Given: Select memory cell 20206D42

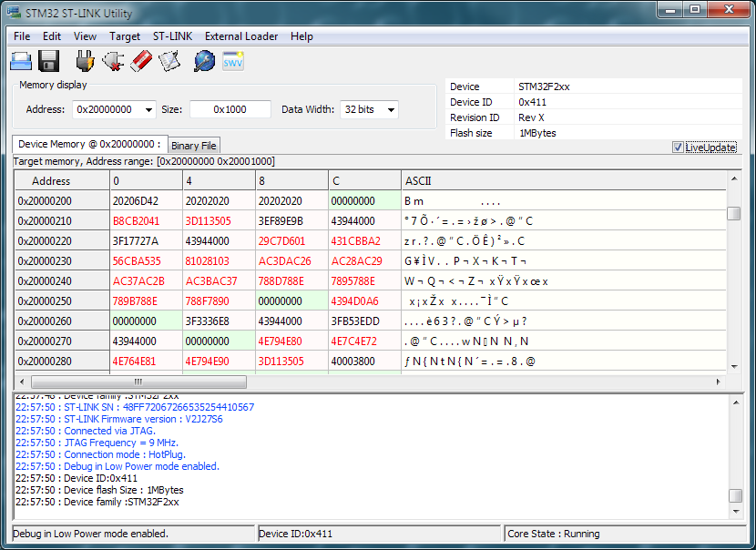Looking at the screenshot, I should click(x=147, y=201).
